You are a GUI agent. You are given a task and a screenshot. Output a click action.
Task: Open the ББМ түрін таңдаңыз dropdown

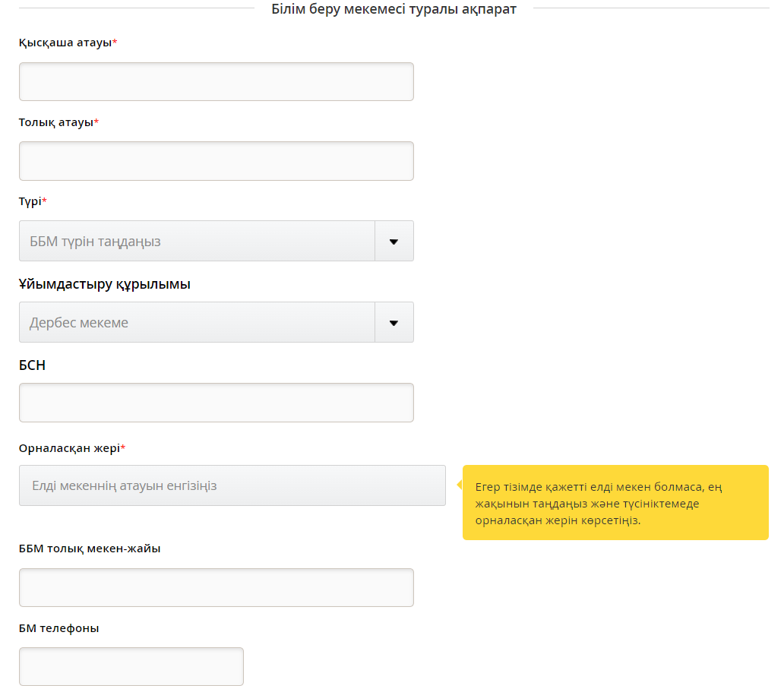coord(197,242)
